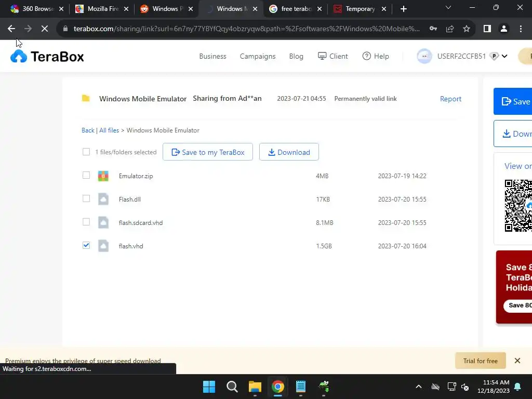Click the TeraBox logo
This screenshot has height=399, width=532.
47,56
